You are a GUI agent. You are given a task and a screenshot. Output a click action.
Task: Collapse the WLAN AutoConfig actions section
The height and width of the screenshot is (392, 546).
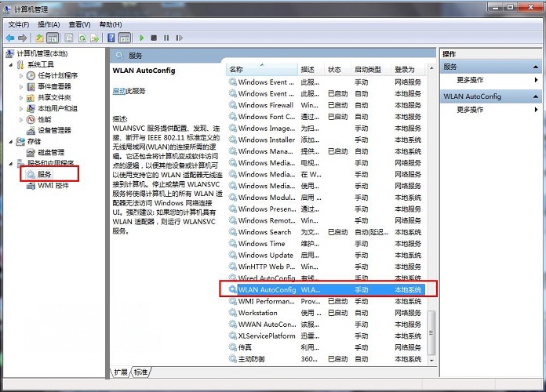535,96
